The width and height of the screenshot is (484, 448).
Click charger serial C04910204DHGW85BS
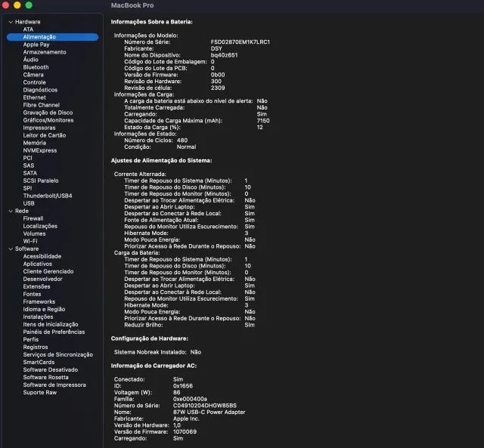[x=205, y=406]
